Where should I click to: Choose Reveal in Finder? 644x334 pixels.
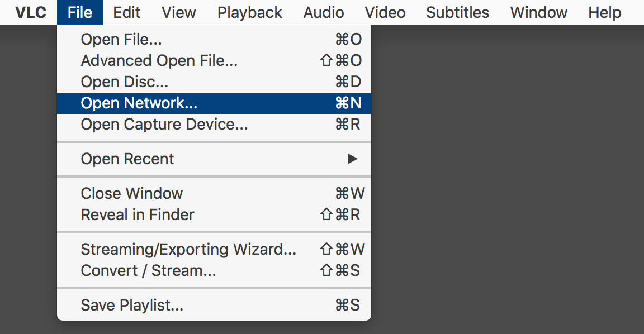pyautogui.click(x=214, y=214)
